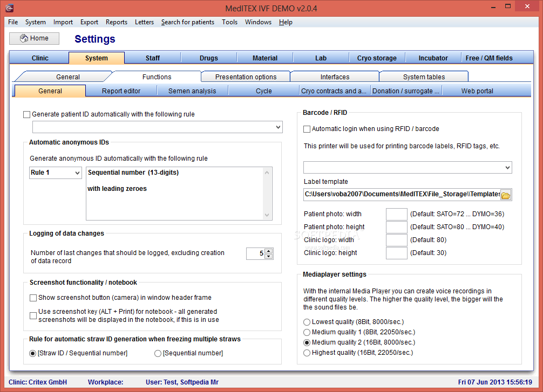
Task: Click the Clinic logo height field
Action: point(397,253)
